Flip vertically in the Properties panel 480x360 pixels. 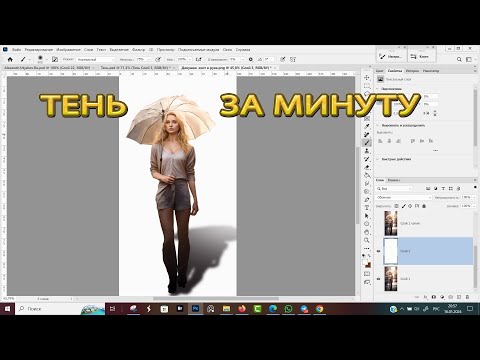(x=435, y=113)
